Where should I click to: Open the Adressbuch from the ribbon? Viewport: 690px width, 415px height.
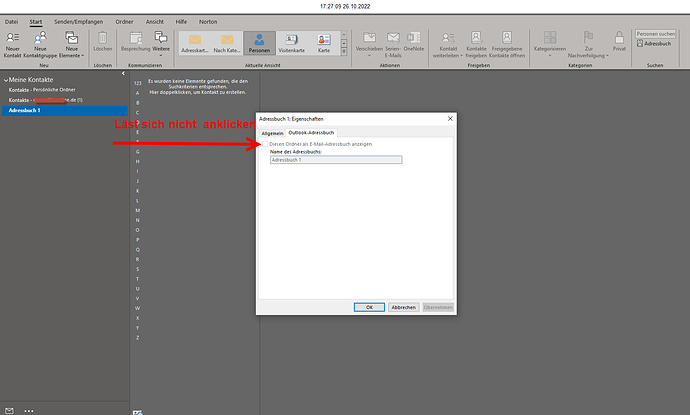click(x=654, y=44)
